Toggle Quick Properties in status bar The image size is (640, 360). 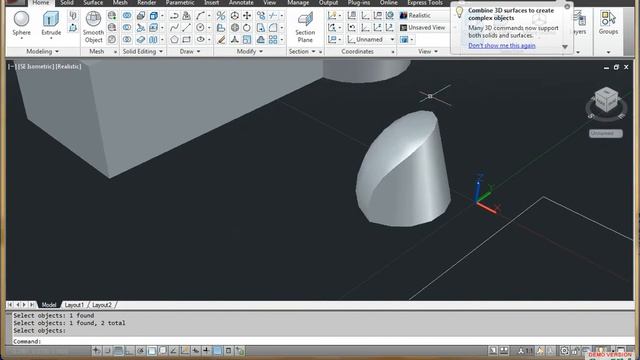(229, 351)
